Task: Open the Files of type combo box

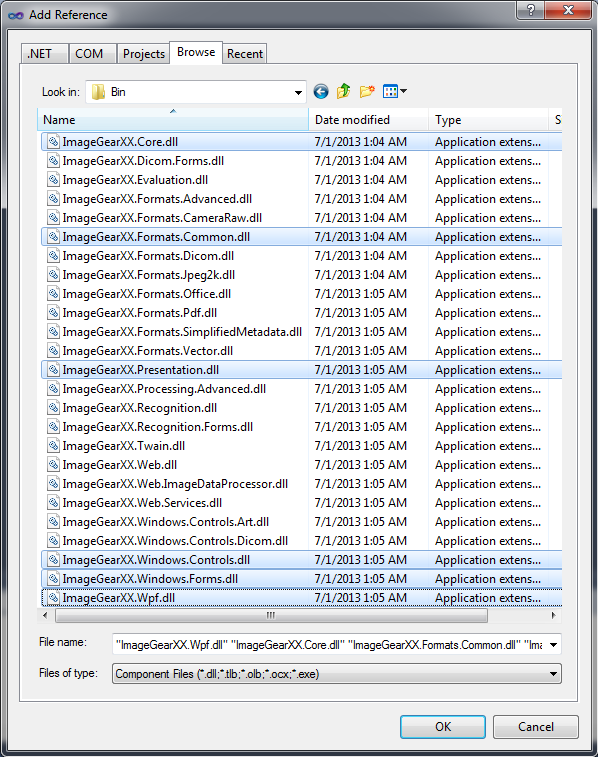Action: point(336,673)
